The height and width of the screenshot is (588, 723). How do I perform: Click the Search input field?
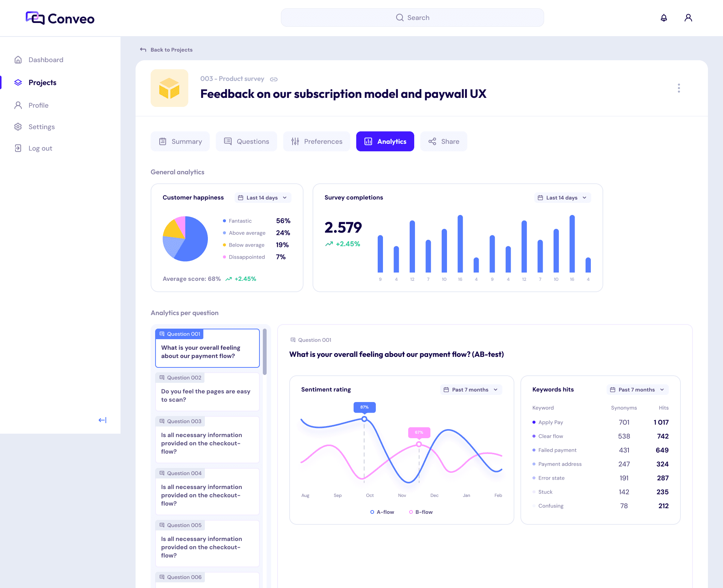412,18
